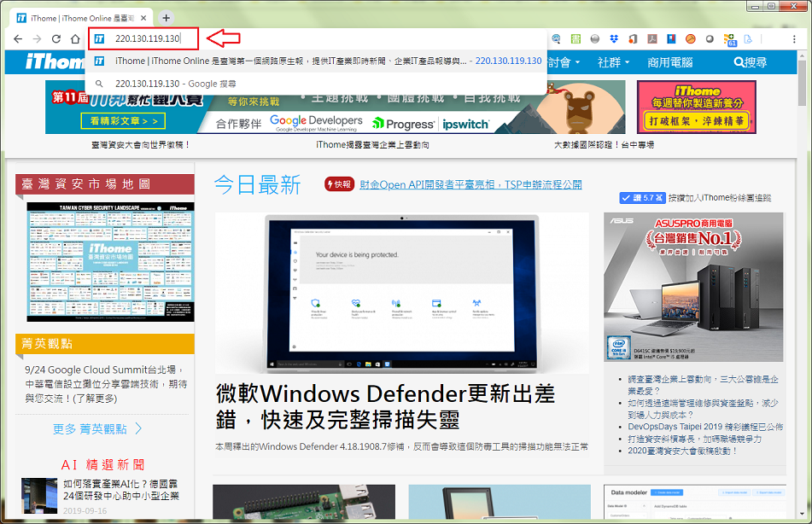812x524 pixels.
Task: Open the 大數據國際認證！台中專場 link
Action: (604, 145)
